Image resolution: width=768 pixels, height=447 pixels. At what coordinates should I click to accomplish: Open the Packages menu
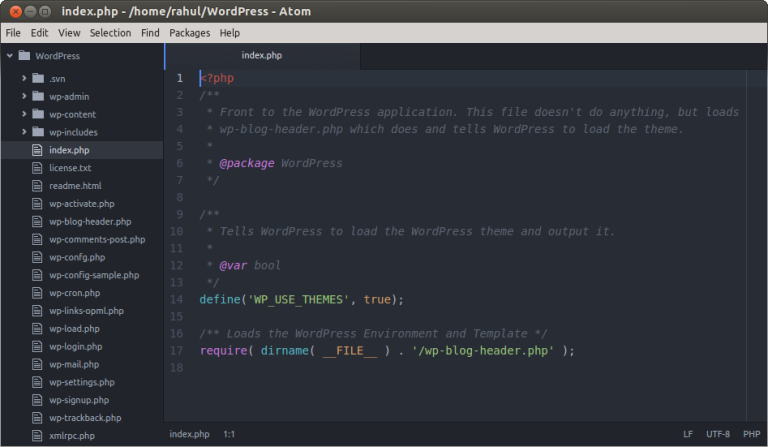click(x=189, y=33)
